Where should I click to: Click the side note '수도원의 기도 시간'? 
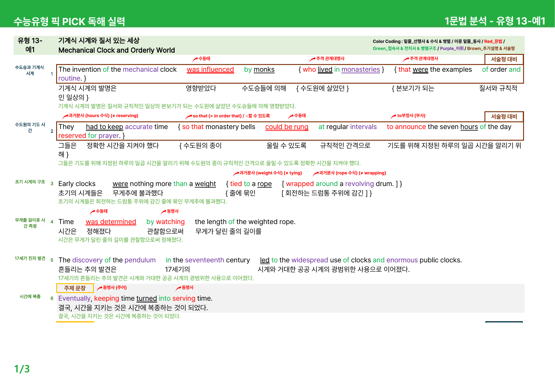point(30,127)
